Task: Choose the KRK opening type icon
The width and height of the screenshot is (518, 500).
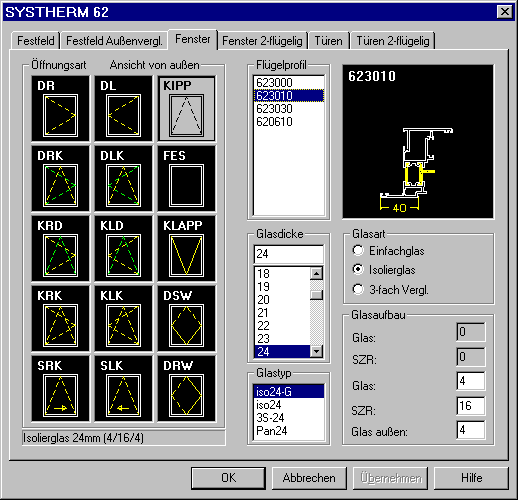Action: [x=60, y=319]
